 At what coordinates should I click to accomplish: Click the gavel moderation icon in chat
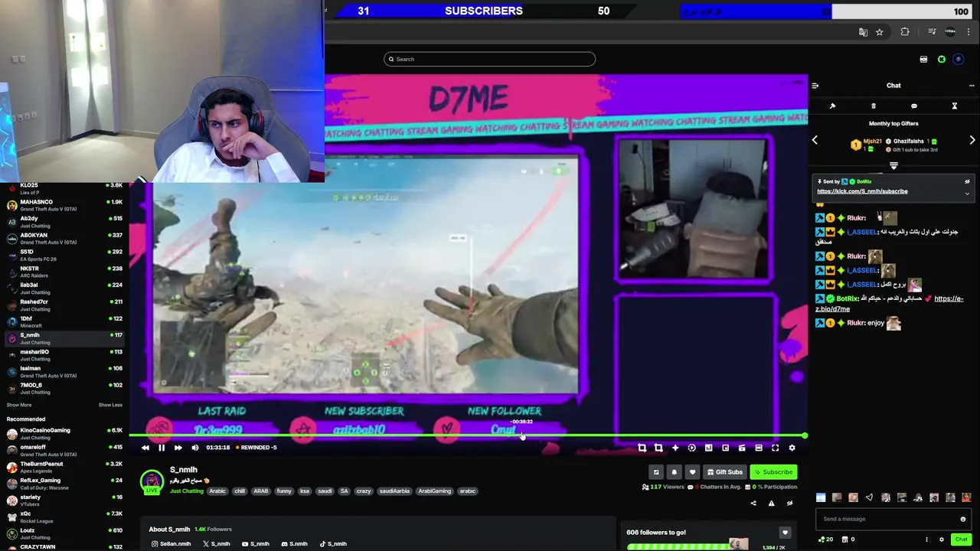click(x=832, y=106)
